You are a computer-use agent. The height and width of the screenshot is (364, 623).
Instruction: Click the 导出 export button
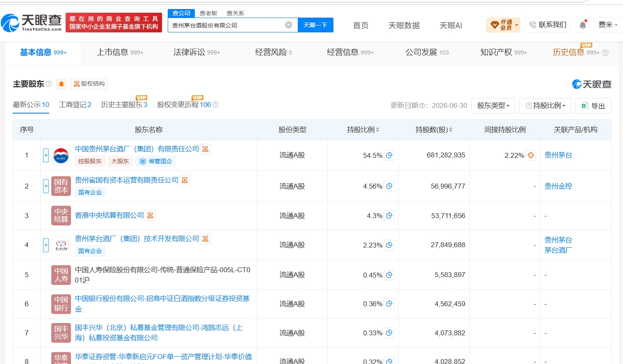coord(593,106)
